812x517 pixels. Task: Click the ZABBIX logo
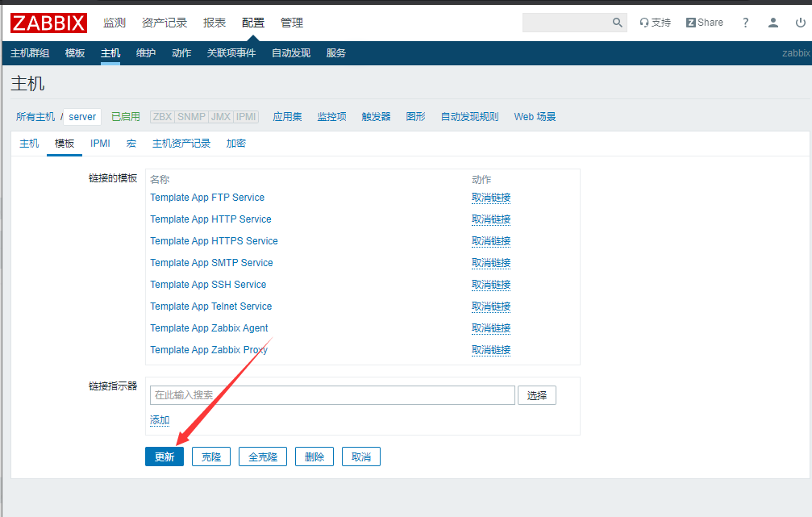pos(48,23)
